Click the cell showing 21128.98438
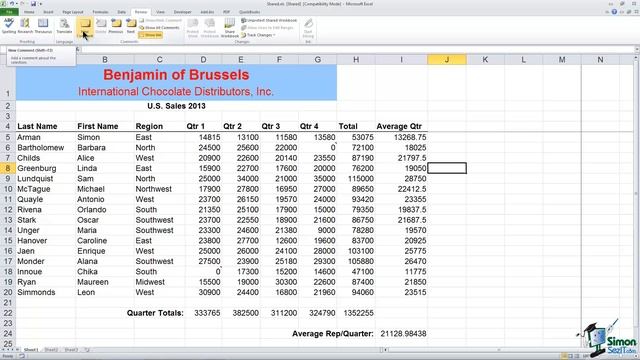The height and width of the screenshot is (360, 640). click(403, 334)
